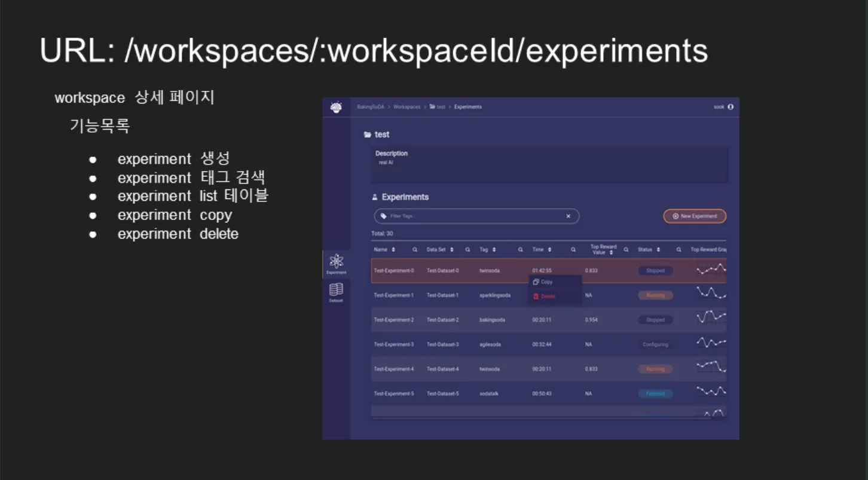The width and height of the screenshot is (868, 480).
Task: Clear the Filter Tags field with X icon
Action: 568,216
